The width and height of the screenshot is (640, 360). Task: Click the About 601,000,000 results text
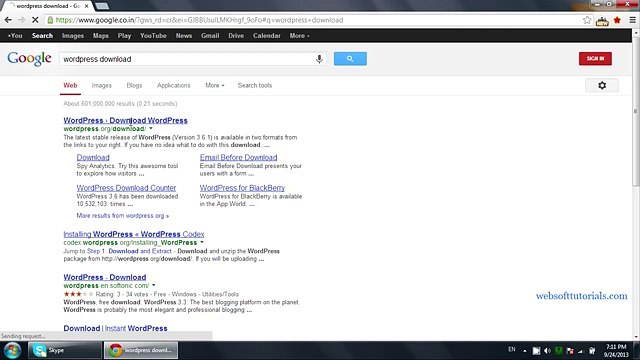coord(120,104)
